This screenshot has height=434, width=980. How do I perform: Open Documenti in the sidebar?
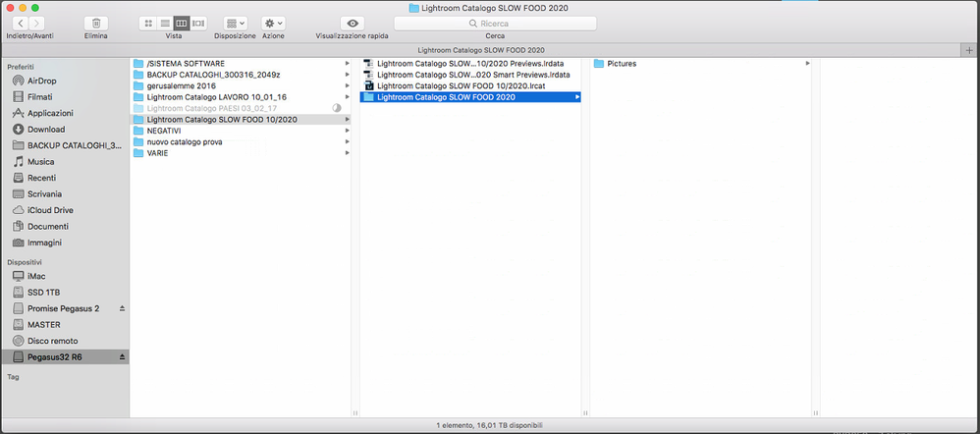(65, 227)
